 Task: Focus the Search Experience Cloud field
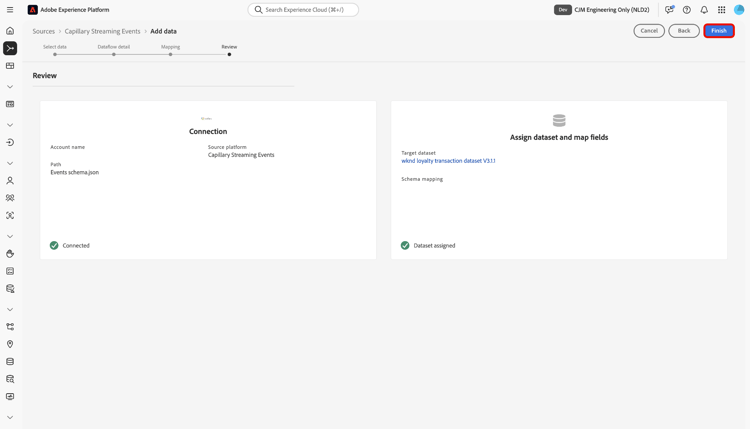(303, 10)
